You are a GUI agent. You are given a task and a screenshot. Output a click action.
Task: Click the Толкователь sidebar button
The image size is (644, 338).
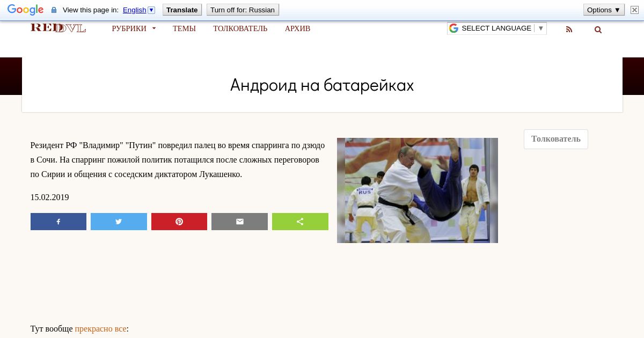(x=556, y=139)
